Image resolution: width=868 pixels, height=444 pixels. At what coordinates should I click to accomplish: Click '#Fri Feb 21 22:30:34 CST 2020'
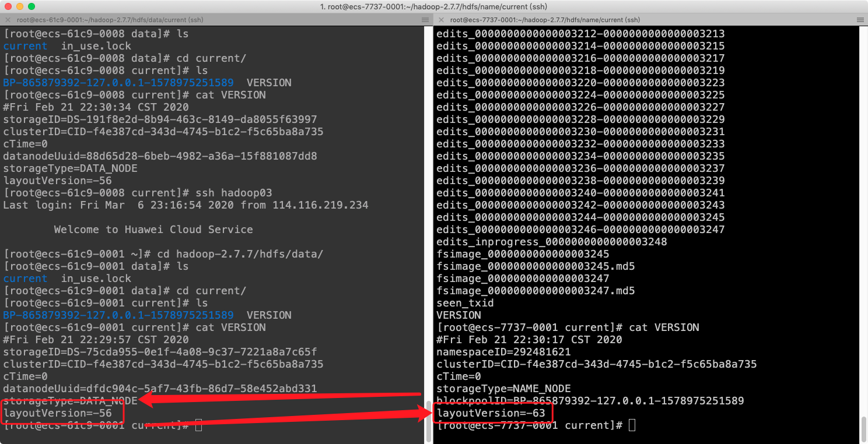point(96,107)
